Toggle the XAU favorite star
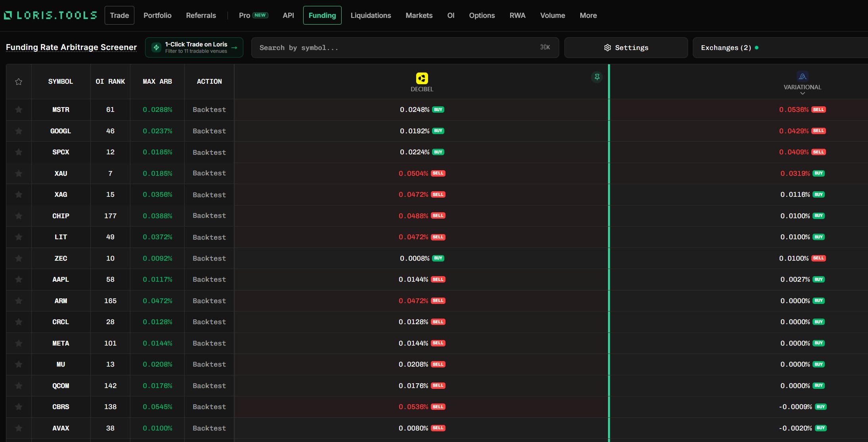 pyautogui.click(x=19, y=173)
